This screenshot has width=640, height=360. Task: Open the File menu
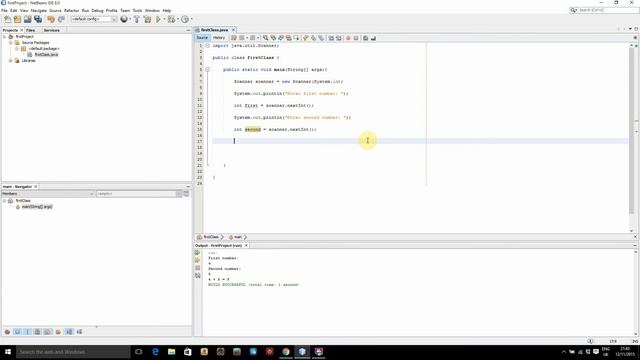tap(4, 10)
